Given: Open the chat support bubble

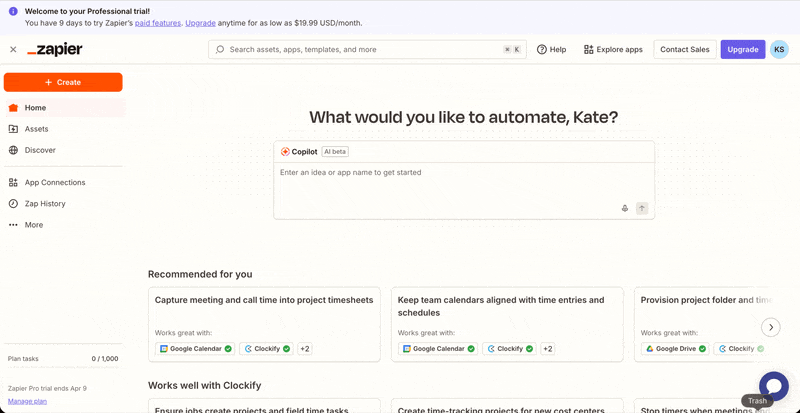Looking at the screenshot, I should coord(773,385).
